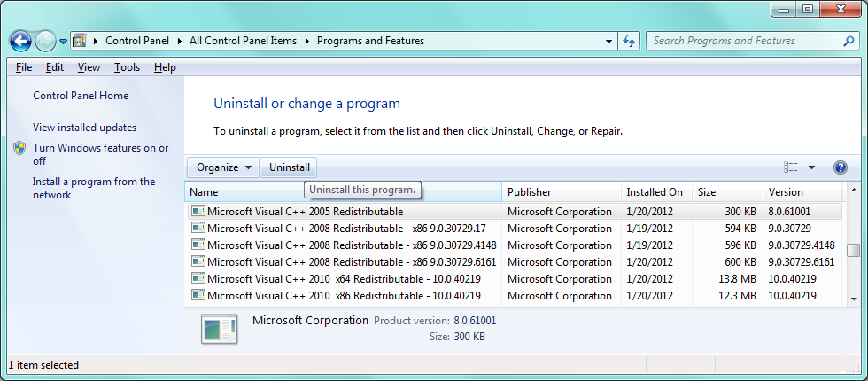Click the refresh button in address bar
868x381 pixels.
point(629,41)
